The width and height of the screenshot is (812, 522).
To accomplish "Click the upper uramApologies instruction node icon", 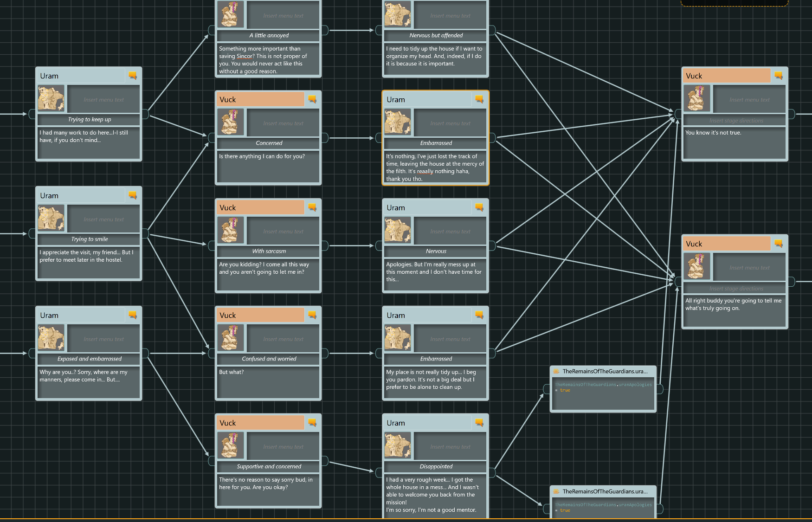I will (556, 371).
